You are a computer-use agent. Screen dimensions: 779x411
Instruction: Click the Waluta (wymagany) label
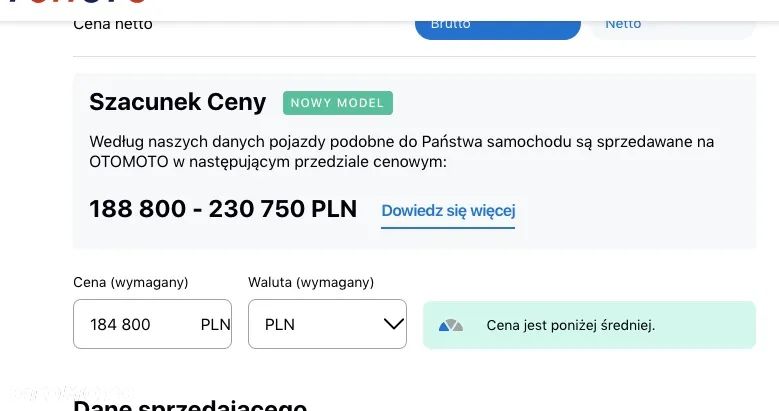(311, 282)
